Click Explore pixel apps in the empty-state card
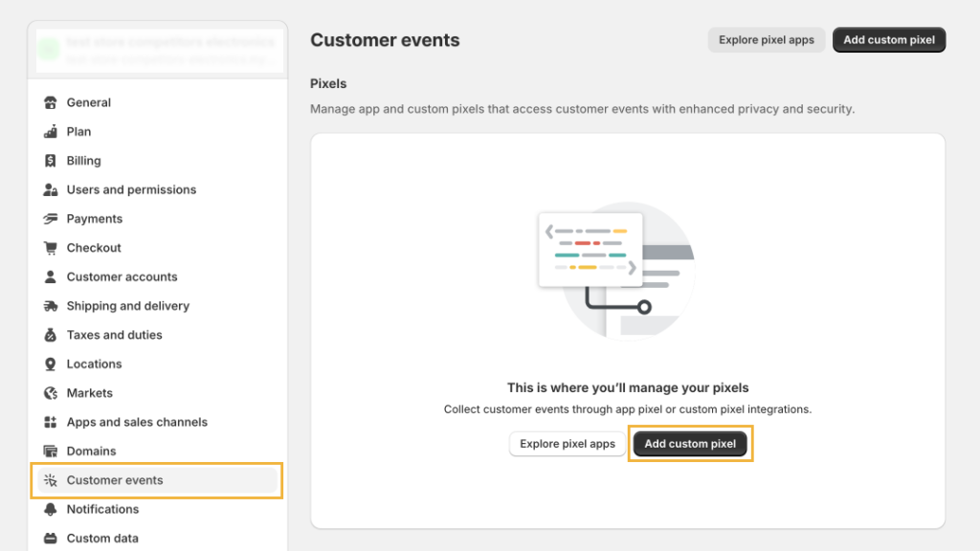This screenshot has width=980, height=551. pyautogui.click(x=568, y=444)
